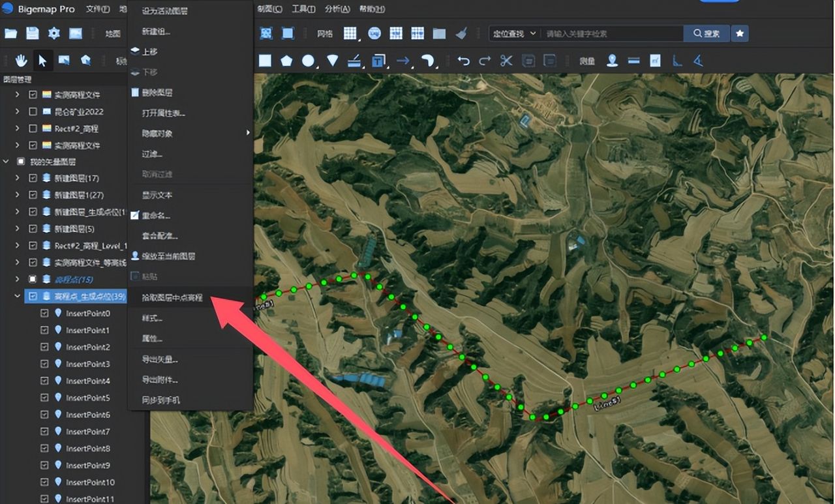Uncheck the InsertPoint6 checkbox

pyautogui.click(x=44, y=415)
